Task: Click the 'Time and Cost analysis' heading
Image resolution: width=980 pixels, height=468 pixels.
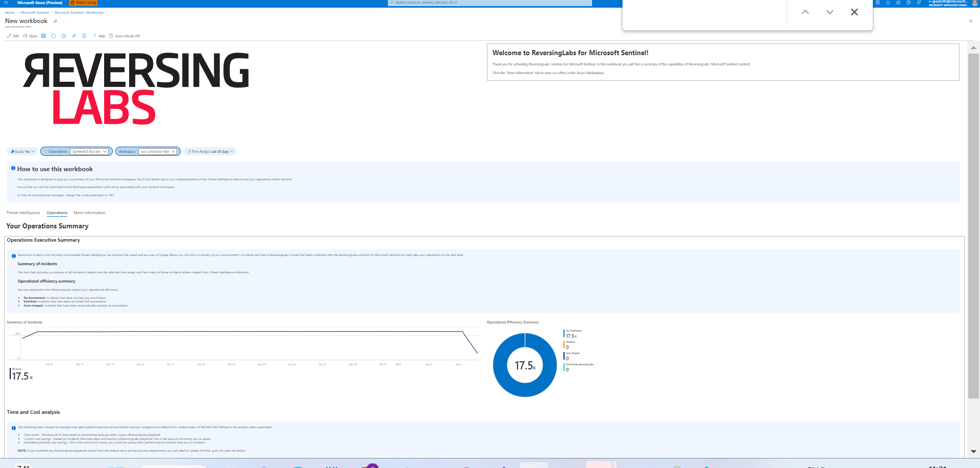Action: click(x=33, y=412)
